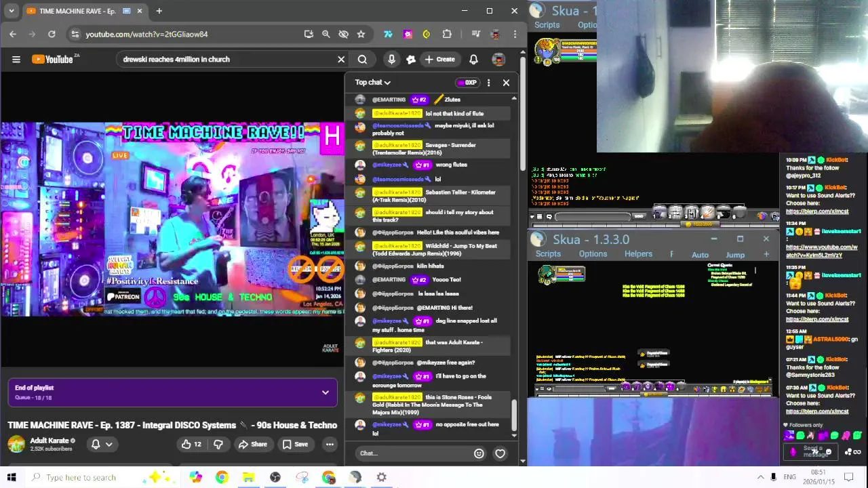The height and width of the screenshot is (488, 868).
Task: Click the YouTube chat scrollbar
Action: point(514,415)
